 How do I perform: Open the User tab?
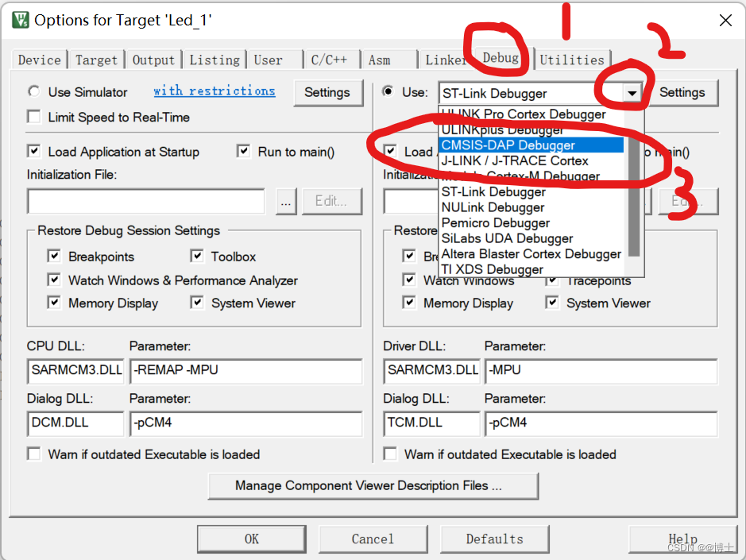275,60
